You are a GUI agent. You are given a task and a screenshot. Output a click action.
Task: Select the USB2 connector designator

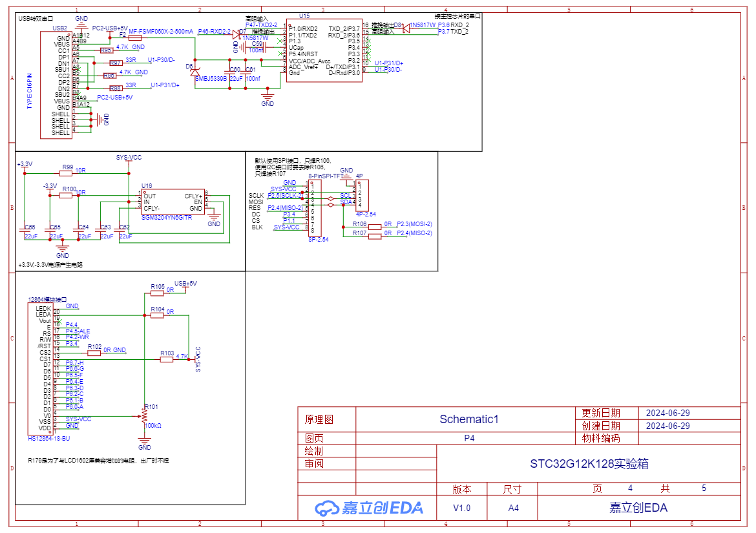click(x=60, y=28)
